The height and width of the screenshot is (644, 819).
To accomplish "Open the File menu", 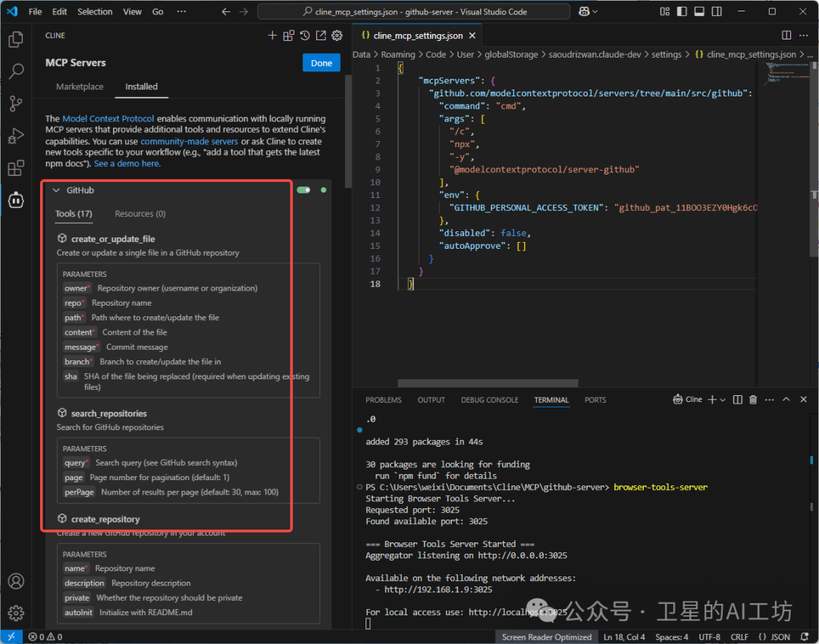I will (x=35, y=11).
